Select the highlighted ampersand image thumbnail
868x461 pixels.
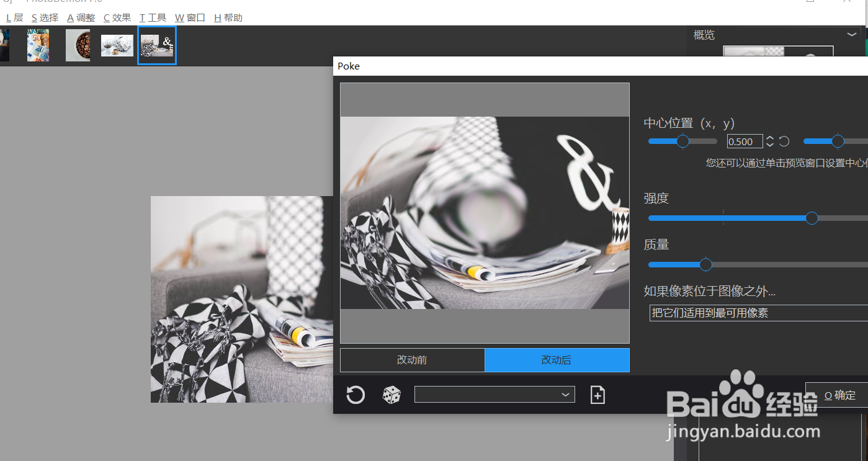coord(157,45)
